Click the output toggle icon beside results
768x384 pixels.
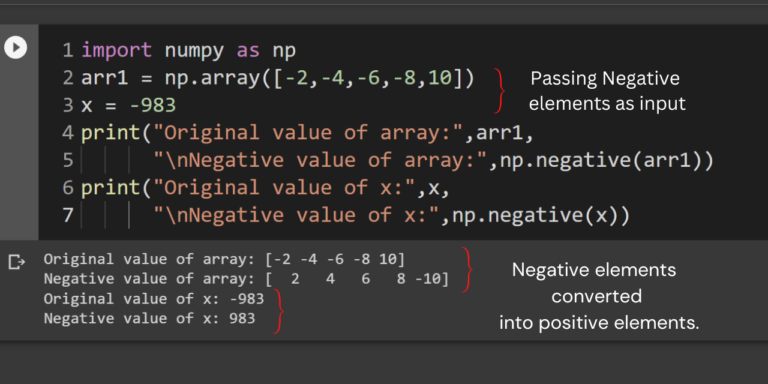pyautogui.click(x=16, y=262)
